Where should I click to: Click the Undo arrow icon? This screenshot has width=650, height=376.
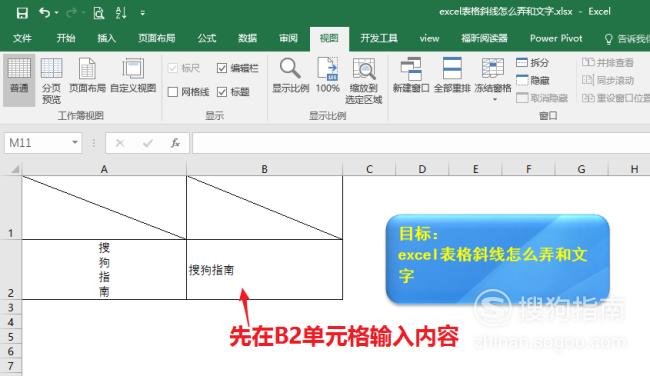(x=45, y=13)
